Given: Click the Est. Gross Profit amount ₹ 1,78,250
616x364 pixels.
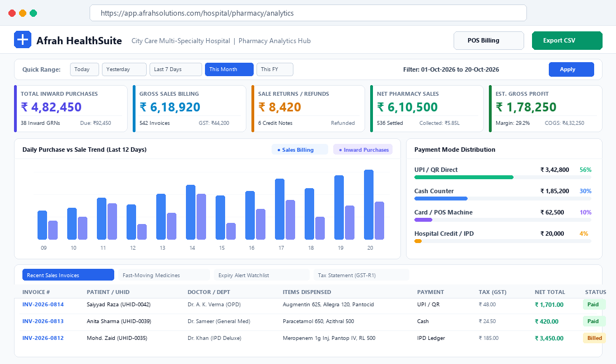Looking at the screenshot, I should [x=526, y=107].
